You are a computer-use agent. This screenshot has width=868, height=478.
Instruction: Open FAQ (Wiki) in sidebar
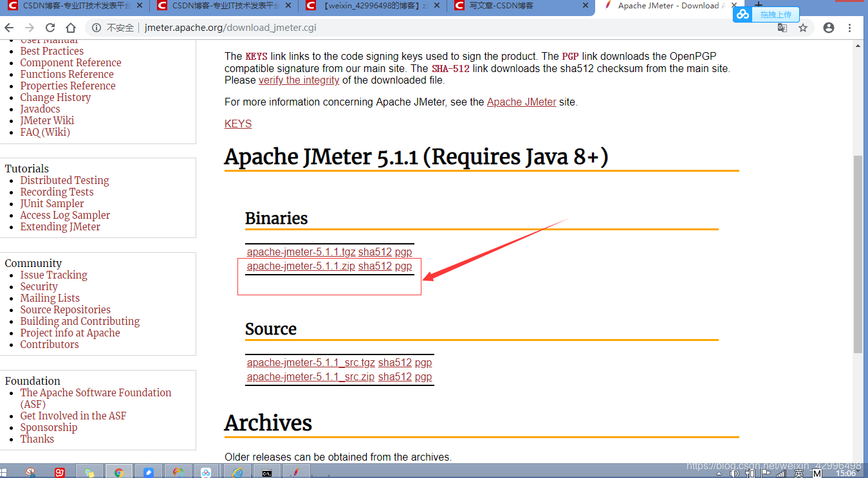pyautogui.click(x=45, y=133)
